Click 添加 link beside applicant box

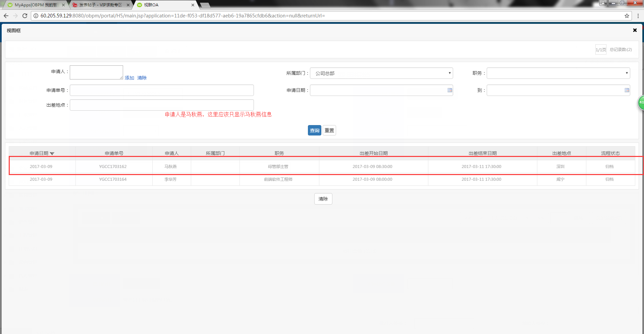(129, 78)
